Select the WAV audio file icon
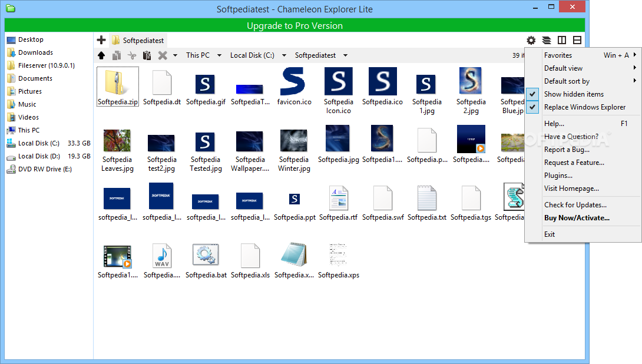642x364 pixels. [162, 256]
